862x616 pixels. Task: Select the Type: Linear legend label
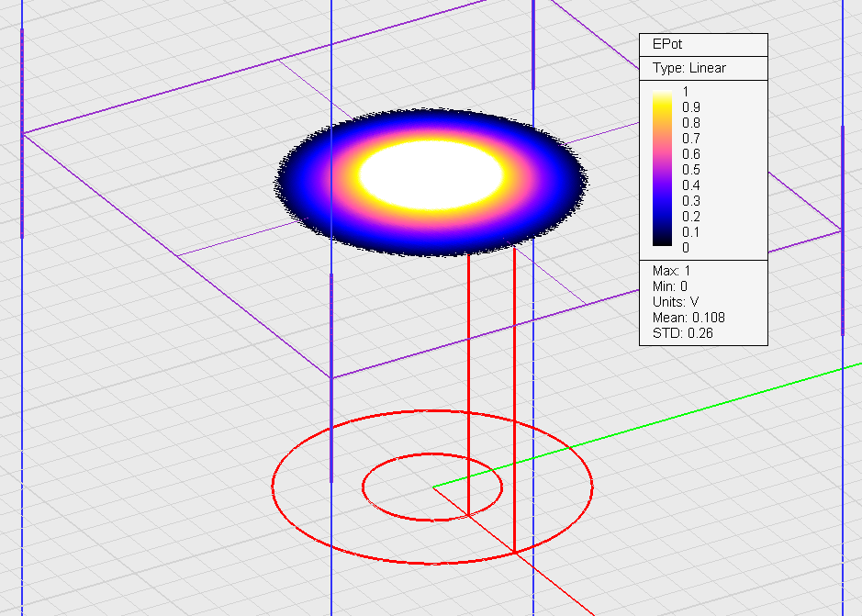[x=689, y=68]
